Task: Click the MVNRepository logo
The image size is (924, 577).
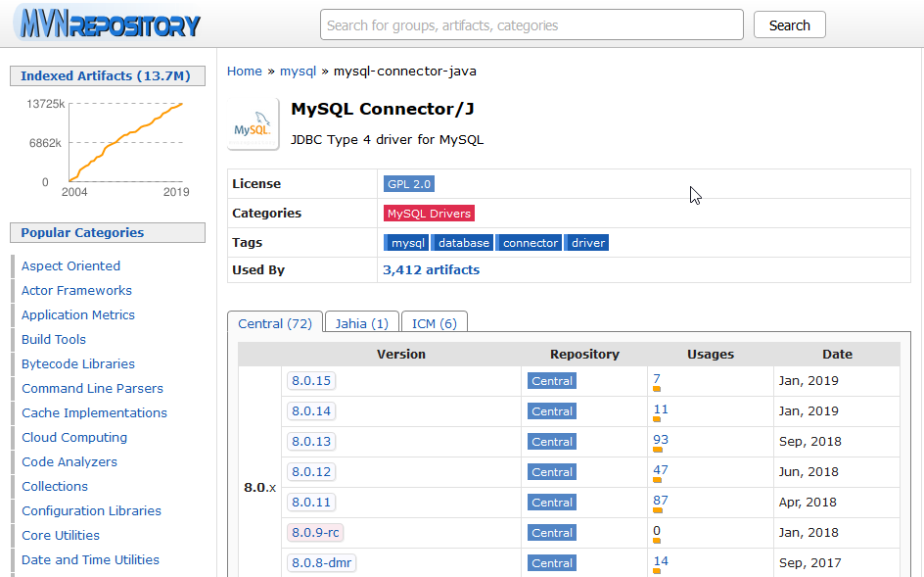Action: coord(108,24)
